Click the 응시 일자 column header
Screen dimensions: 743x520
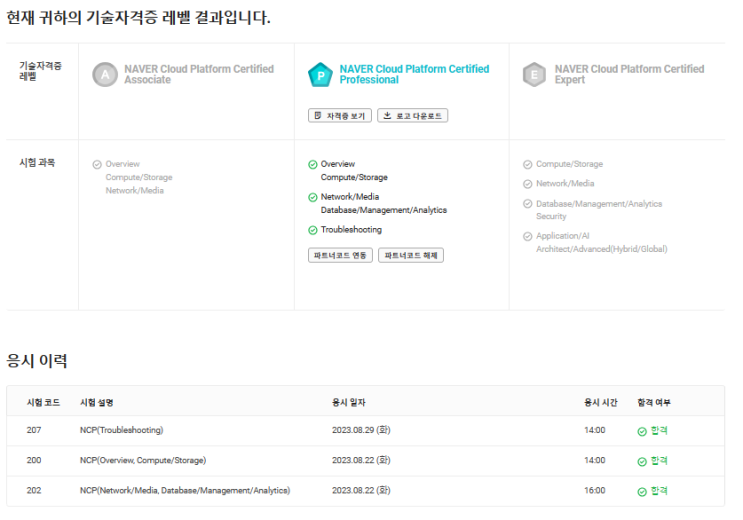pos(349,402)
